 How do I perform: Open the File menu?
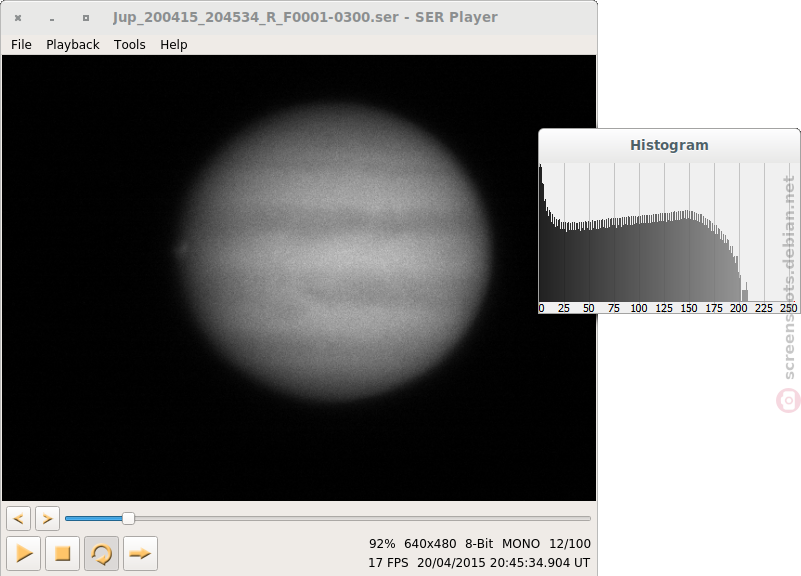coord(21,45)
